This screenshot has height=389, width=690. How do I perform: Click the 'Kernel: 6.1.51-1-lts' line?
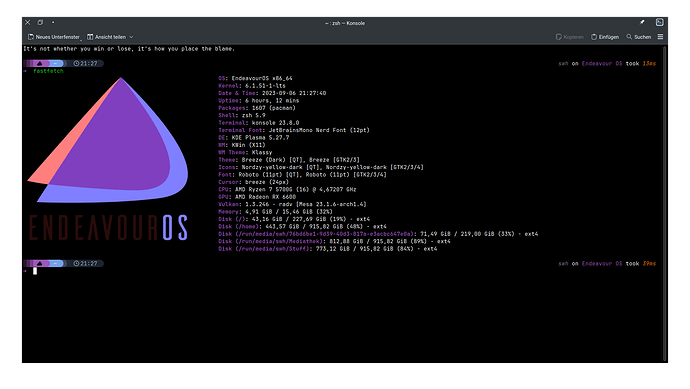point(252,86)
